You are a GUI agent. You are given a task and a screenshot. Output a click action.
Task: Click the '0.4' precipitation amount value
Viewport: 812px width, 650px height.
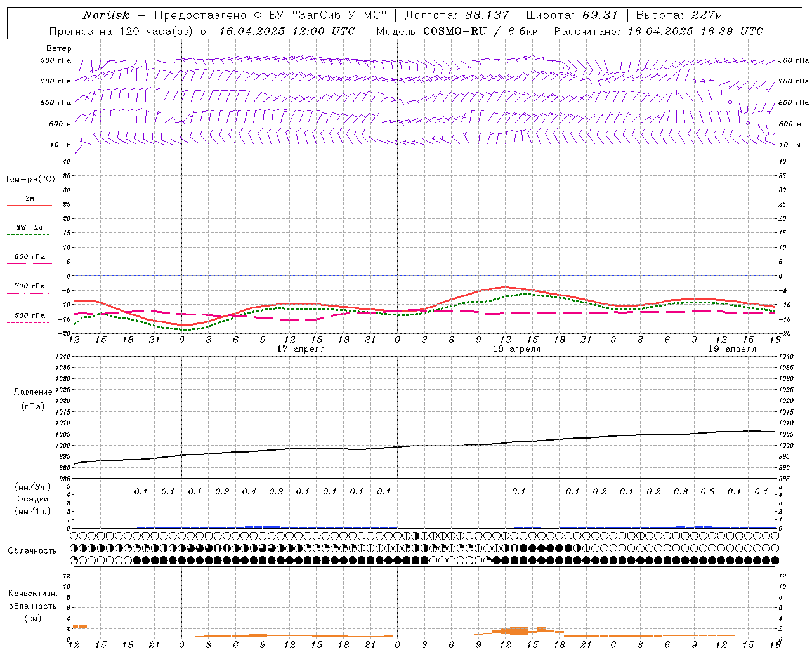249,491
